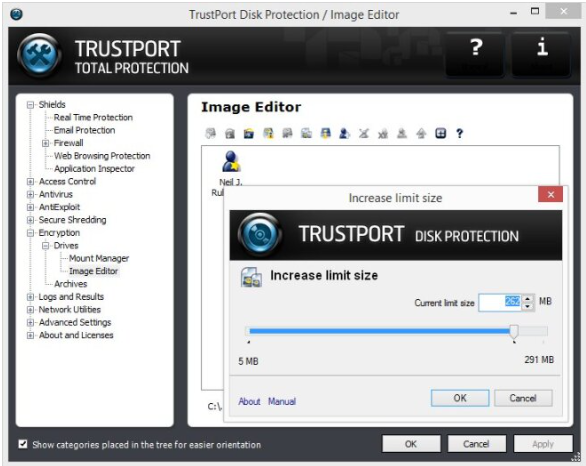Click the limit size slider thumb
The height and width of the screenshot is (466, 586).
pos(514,331)
